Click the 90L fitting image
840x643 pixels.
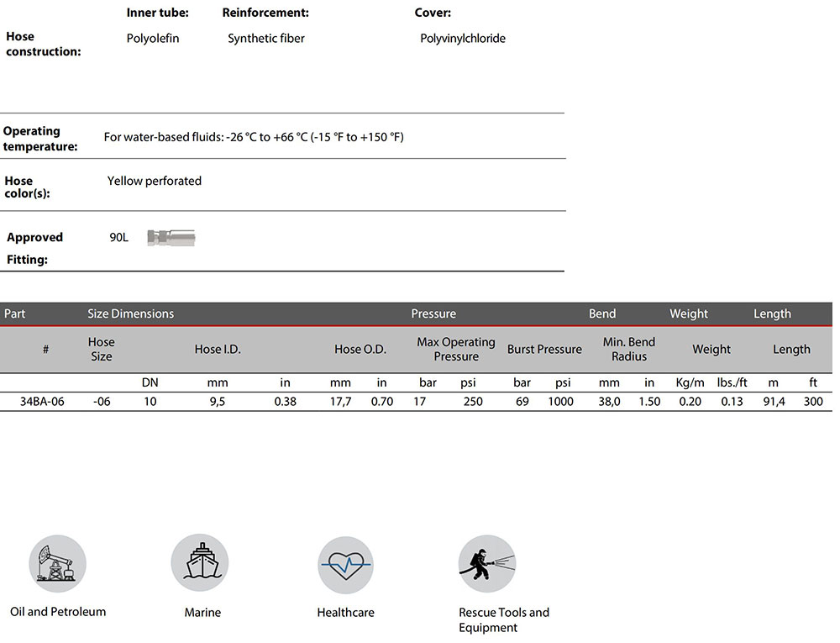[171, 238]
